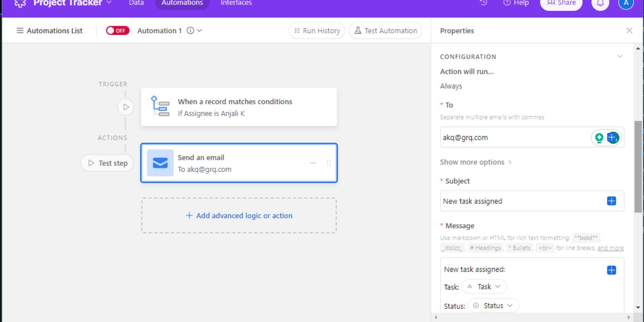Click the envelope icon on Send an email

pyautogui.click(x=160, y=163)
